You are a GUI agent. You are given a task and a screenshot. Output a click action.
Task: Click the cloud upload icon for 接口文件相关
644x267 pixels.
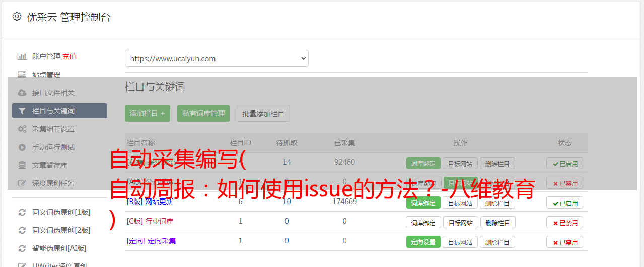pyautogui.click(x=22, y=93)
